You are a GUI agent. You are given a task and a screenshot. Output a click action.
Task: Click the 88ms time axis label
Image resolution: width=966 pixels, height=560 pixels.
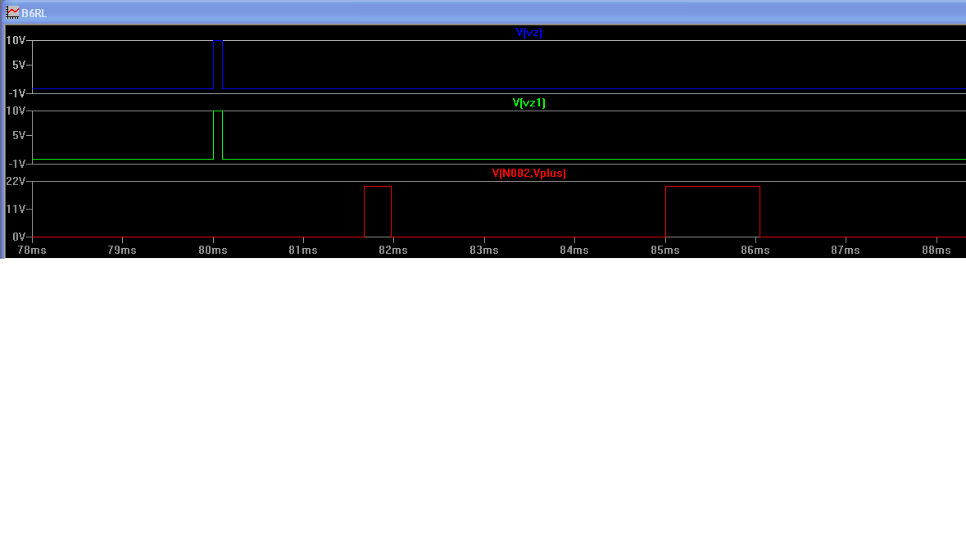(937, 250)
